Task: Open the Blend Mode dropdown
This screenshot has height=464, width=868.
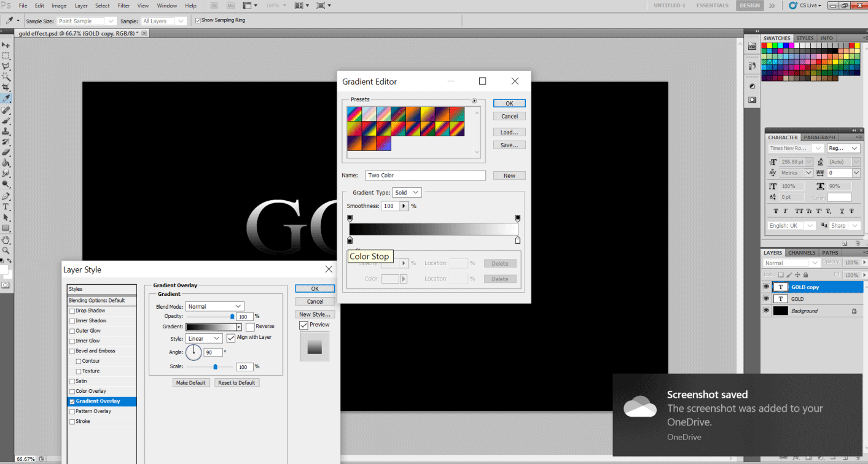Action: (215, 306)
